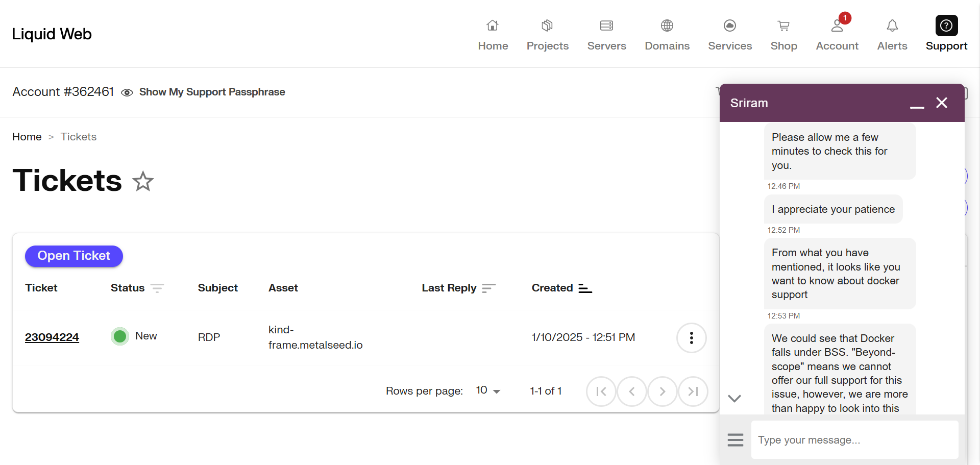Screen dimensions: 980x465
Task: Open the chat options hamburger menu
Action: (x=736, y=439)
